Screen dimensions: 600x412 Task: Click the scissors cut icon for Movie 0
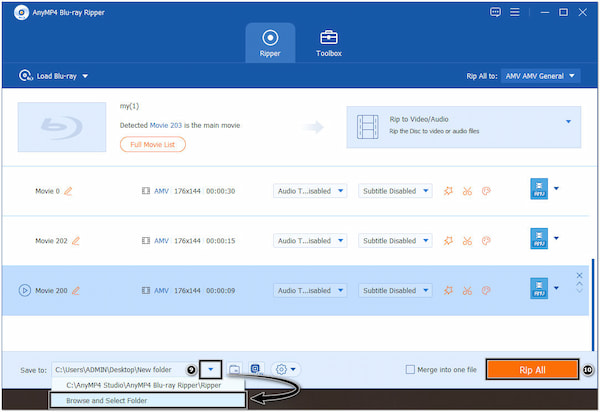[467, 190]
